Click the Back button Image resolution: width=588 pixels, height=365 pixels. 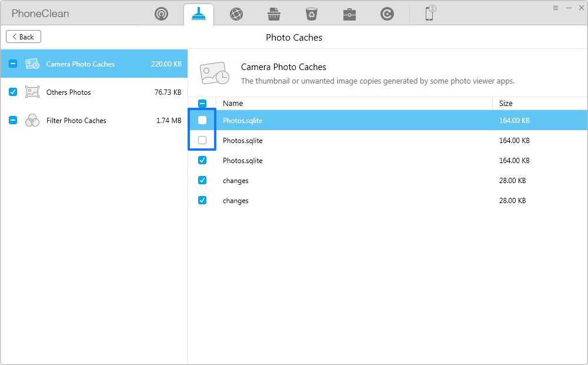click(x=24, y=37)
